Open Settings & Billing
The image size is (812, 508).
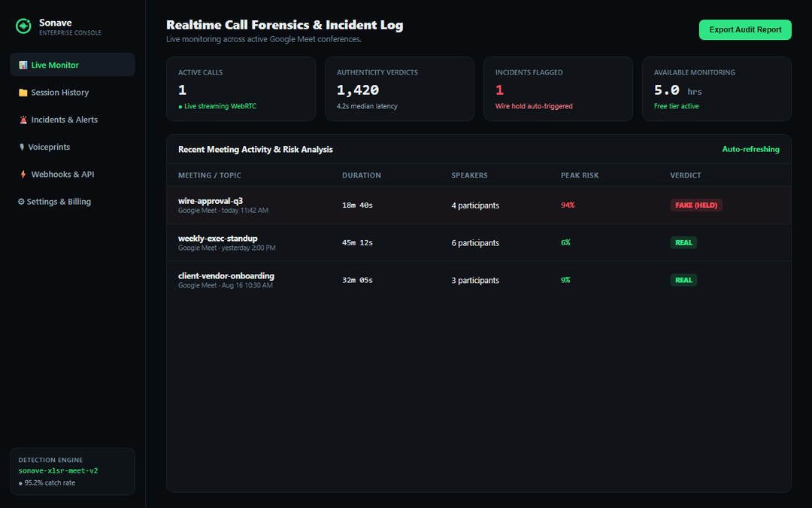point(72,202)
